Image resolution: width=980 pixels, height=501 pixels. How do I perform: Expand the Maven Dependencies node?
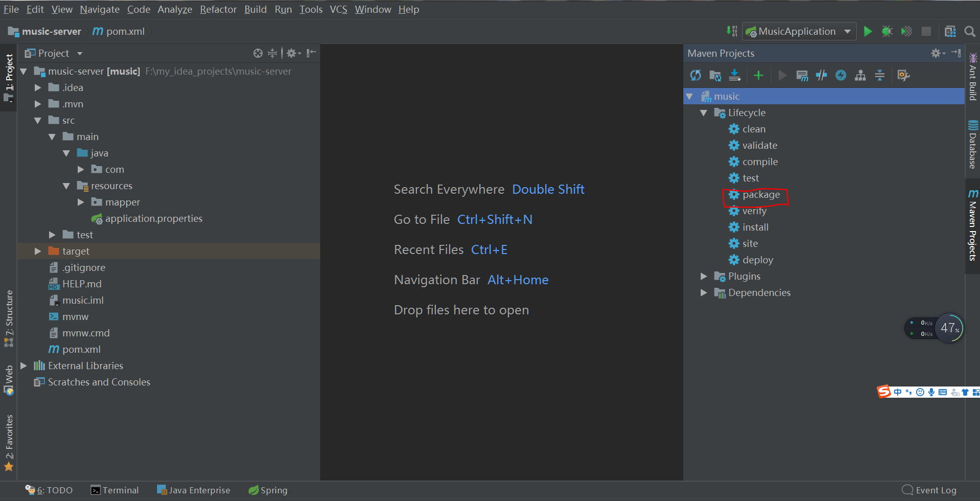point(703,293)
